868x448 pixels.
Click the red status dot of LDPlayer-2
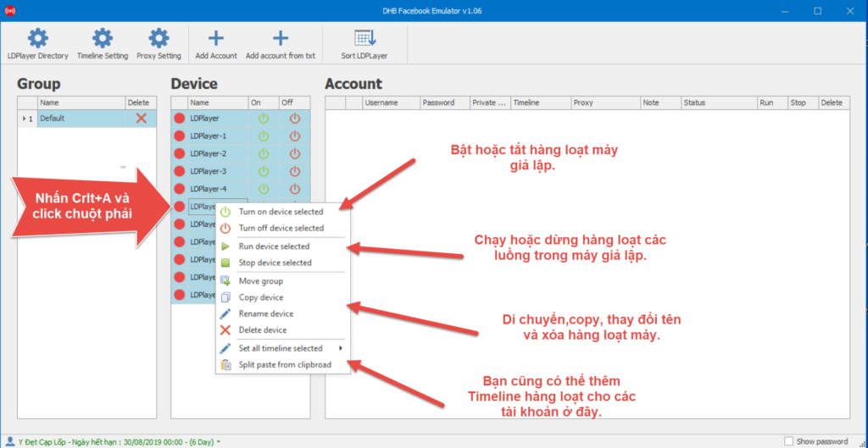tap(180, 154)
